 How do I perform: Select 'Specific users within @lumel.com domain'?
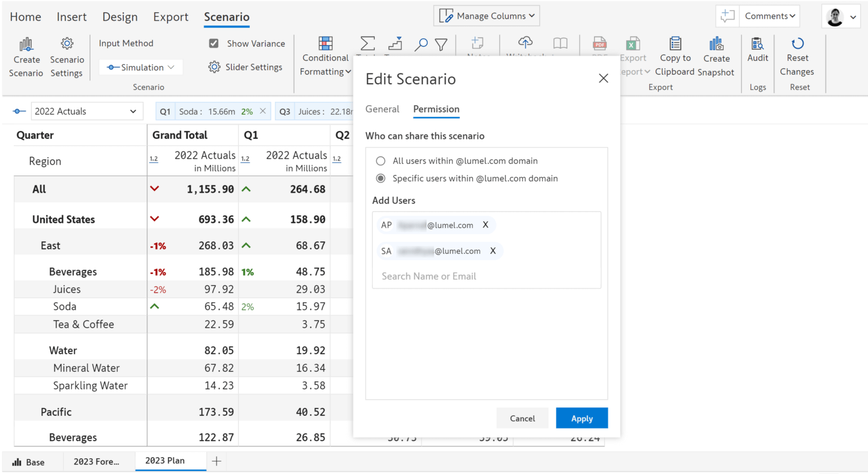tap(380, 178)
